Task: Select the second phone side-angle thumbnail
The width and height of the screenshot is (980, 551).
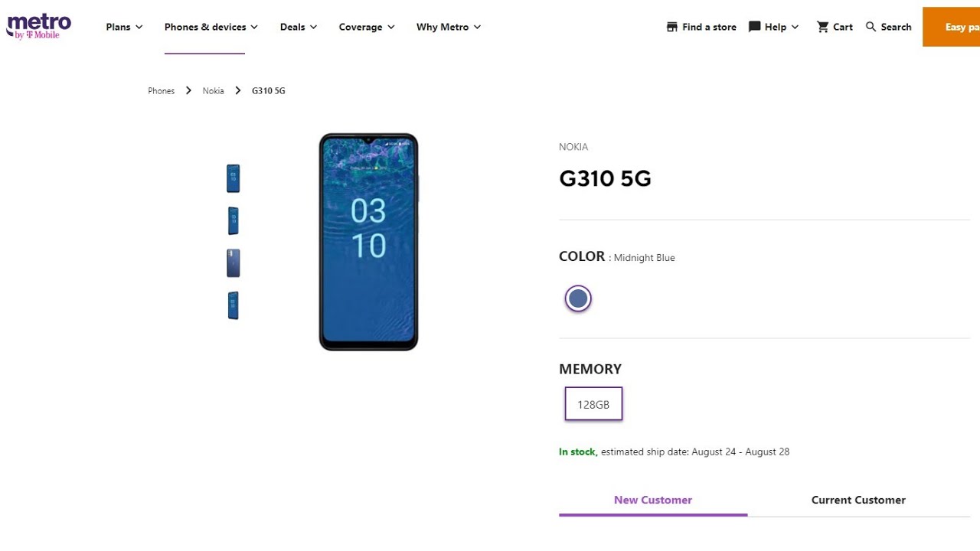Action: click(x=234, y=220)
